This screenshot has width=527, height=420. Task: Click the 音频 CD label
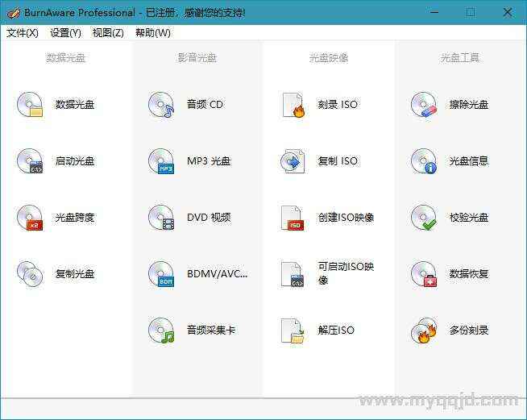coord(205,105)
